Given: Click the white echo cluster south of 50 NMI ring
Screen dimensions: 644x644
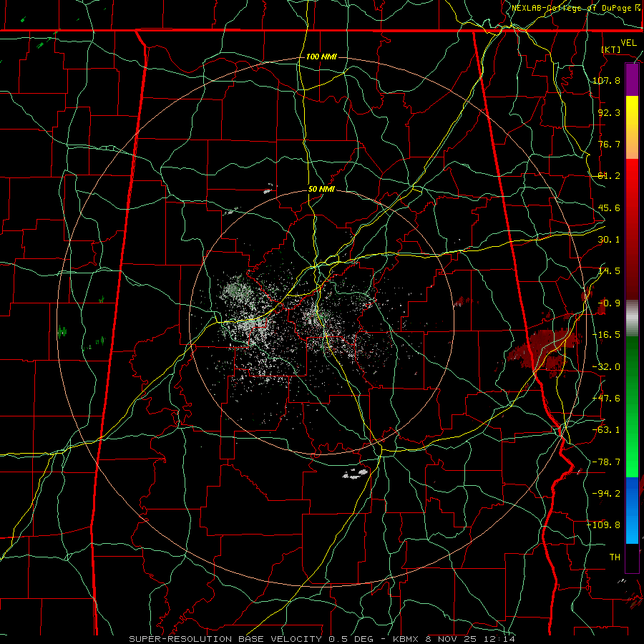Looking at the screenshot, I should [x=355, y=474].
